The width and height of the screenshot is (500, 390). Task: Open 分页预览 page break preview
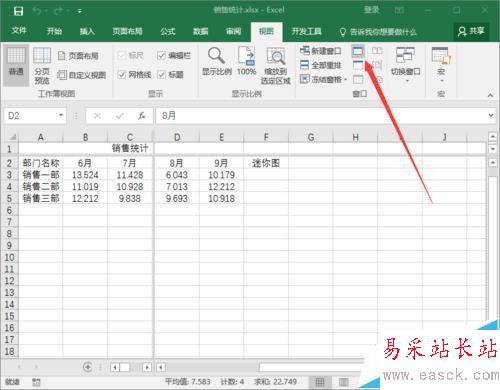[x=42, y=66]
